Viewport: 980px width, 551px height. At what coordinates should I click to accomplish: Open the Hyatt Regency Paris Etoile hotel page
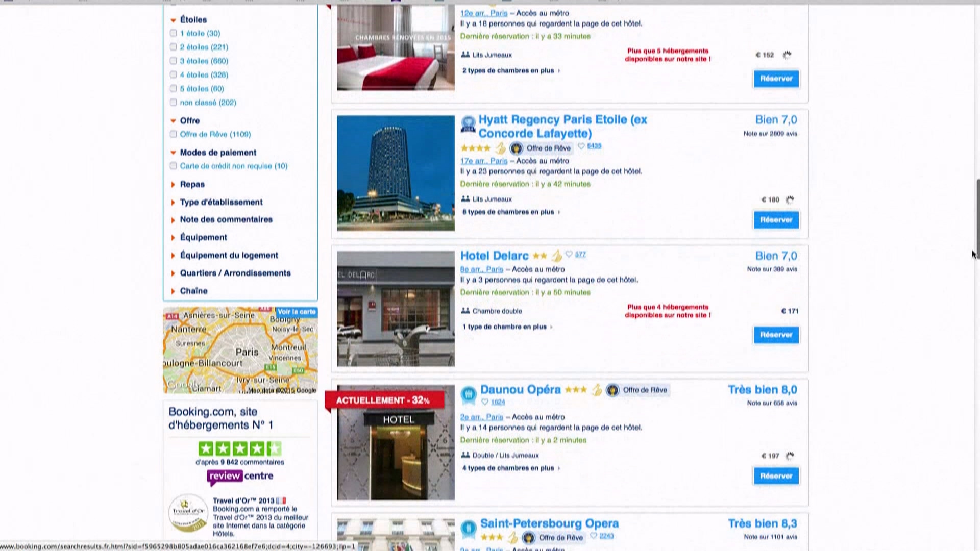tap(562, 126)
